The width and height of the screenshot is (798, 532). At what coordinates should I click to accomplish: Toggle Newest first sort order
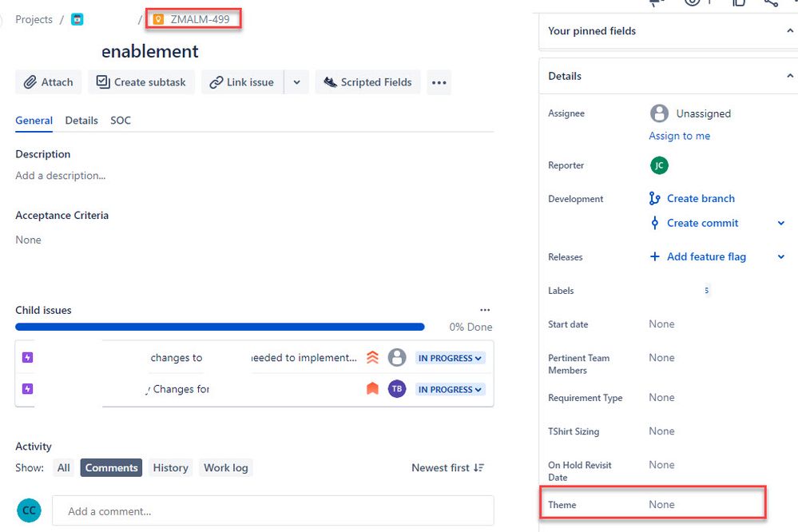click(448, 468)
